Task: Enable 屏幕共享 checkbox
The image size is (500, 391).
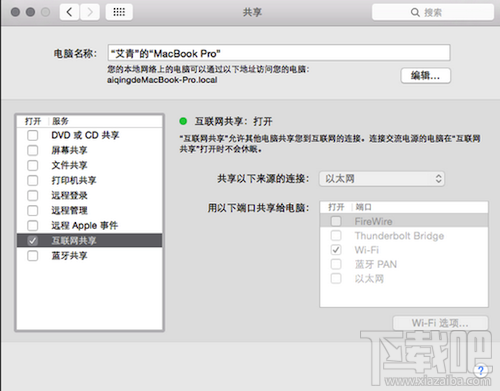Action: [x=33, y=150]
